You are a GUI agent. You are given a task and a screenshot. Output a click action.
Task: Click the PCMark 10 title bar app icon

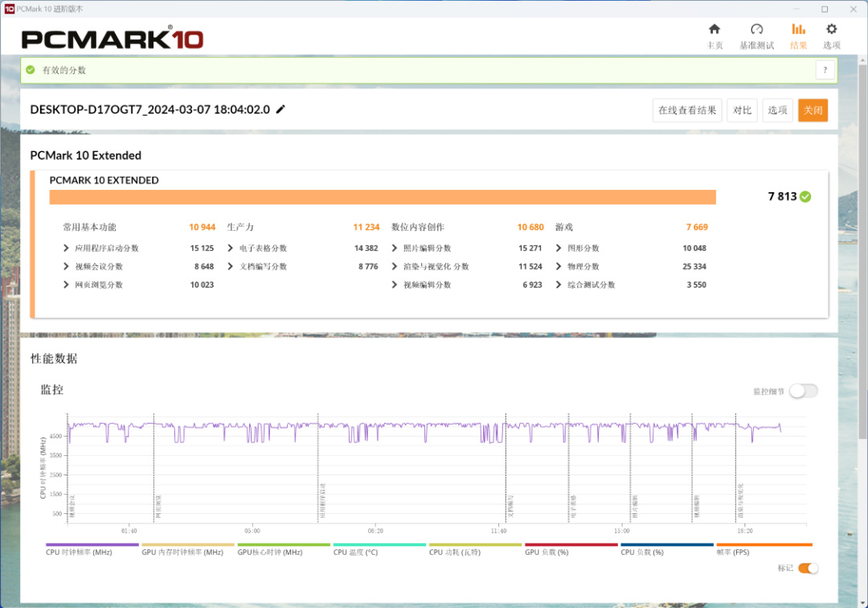pos(9,9)
